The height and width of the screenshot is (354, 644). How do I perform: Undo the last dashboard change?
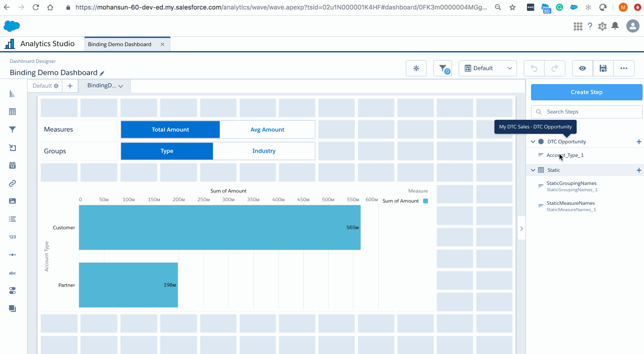click(534, 68)
